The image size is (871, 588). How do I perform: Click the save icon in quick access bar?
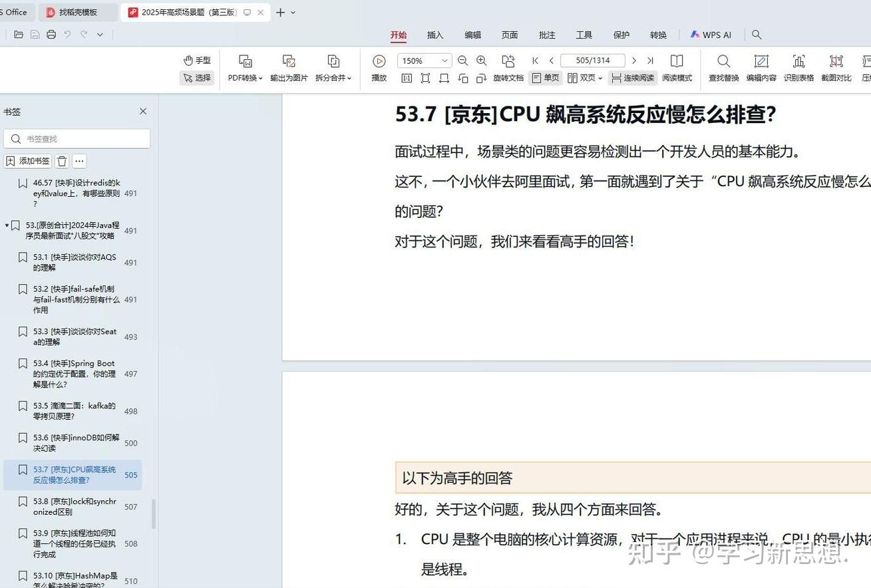pos(35,35)
